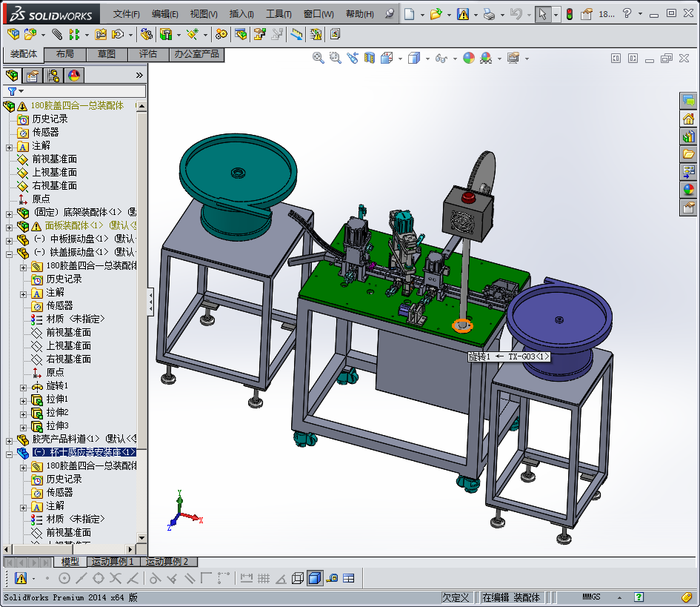Toggle the Select arrow cursor tool

tap(542, 14)
